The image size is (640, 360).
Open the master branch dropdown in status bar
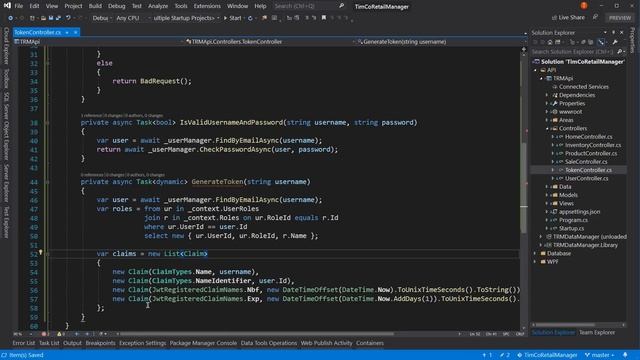point(599,355)
